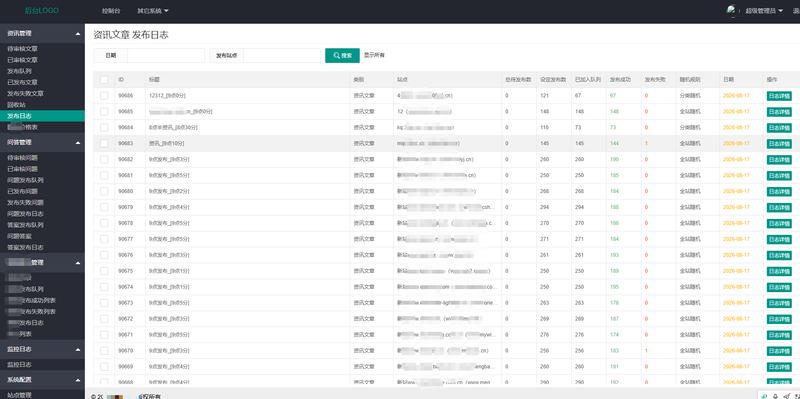This screenshot has height=399, width=800.
Task: Tick the checkbox for row 90670
Action: (104, 351)
